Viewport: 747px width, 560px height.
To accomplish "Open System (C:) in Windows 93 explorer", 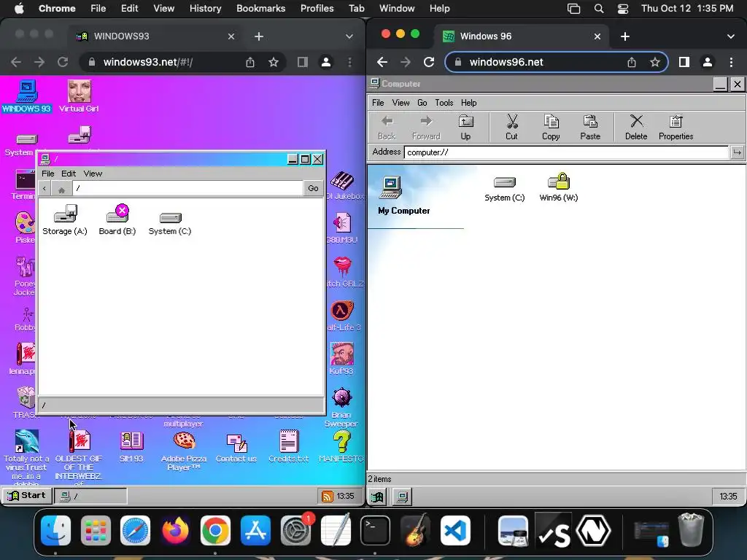I will 169,223.
